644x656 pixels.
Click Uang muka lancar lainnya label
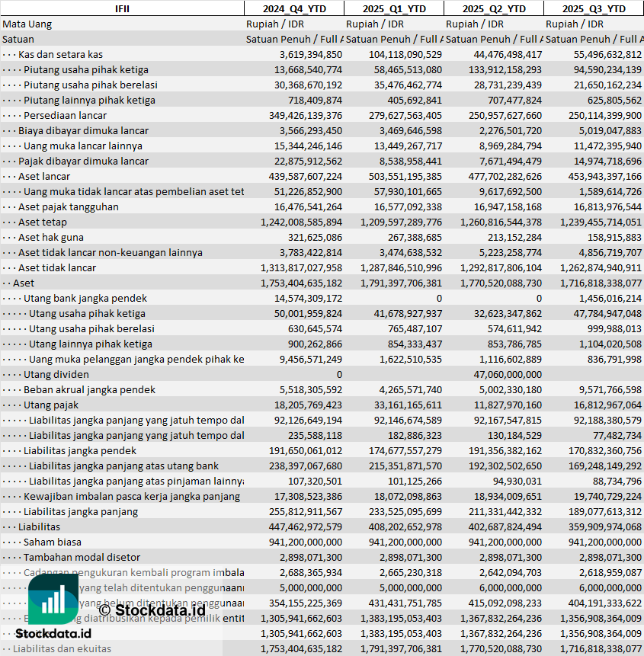point(83,146)
